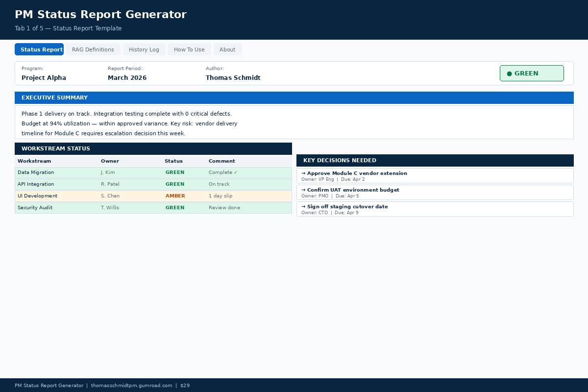Click the arrow icon beside Sign off staging cutover date
Screen dimensions: 588x392
click(303, 206)
